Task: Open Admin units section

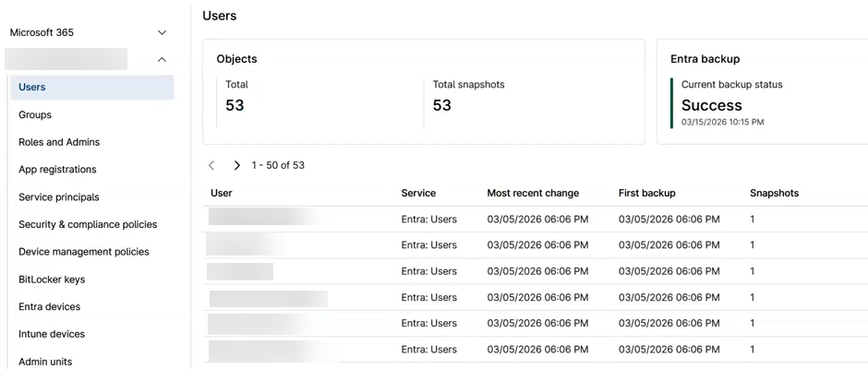Action: coord(45,362)
